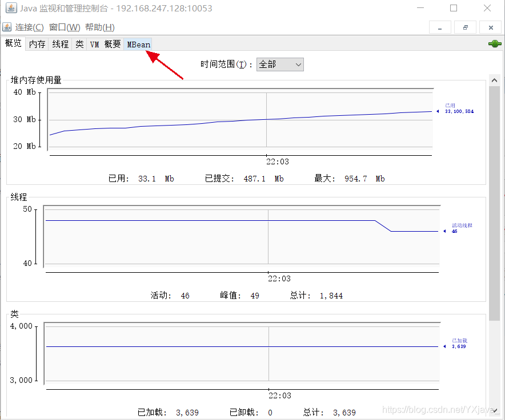Maximize the main Java console window
Viewport: 505px width, 420px height.
pyautogui.click(x=454, y=8)
